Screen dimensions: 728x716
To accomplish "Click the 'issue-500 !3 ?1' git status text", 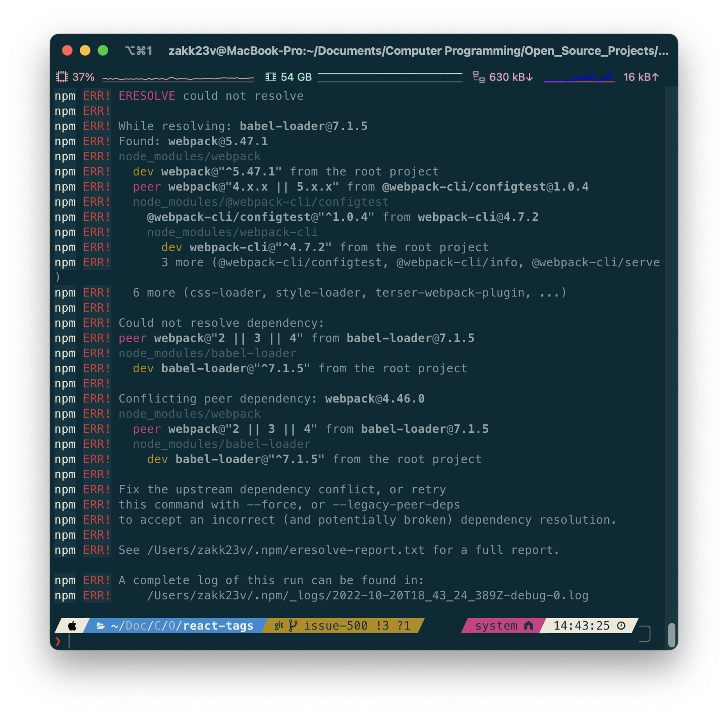I will click(357, 626).
